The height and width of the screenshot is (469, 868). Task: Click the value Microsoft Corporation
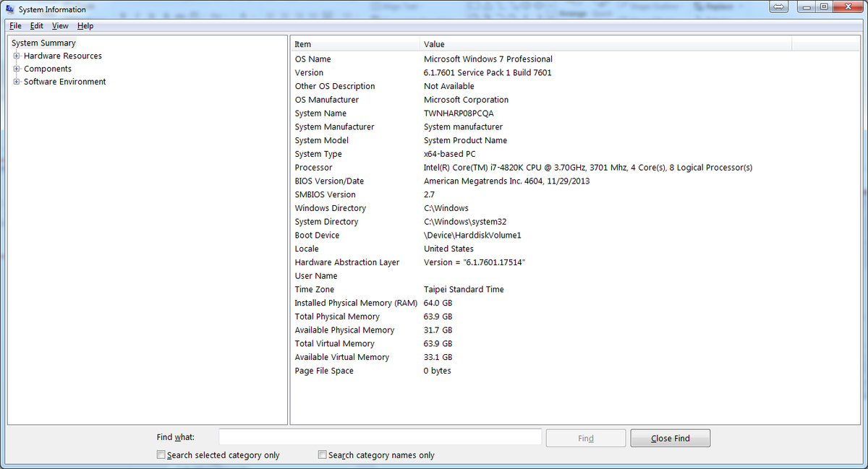pyautogui.click(x=466, y=100)
